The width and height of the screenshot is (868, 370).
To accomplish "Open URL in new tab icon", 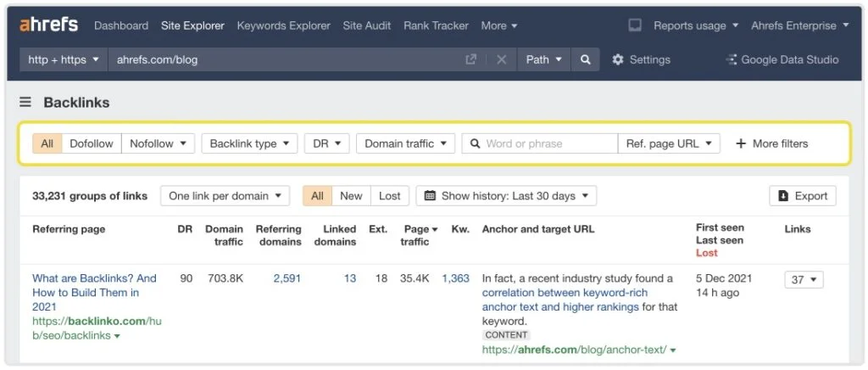I will tap(471, 59).
